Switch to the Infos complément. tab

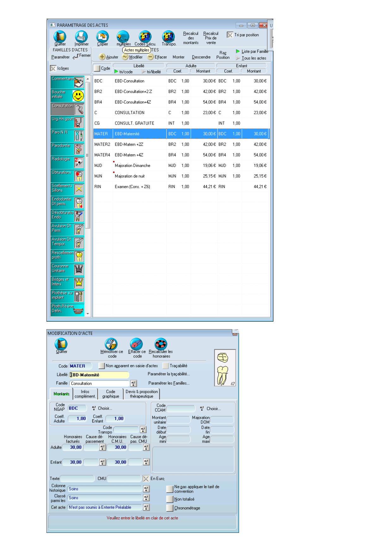[85, 394]
